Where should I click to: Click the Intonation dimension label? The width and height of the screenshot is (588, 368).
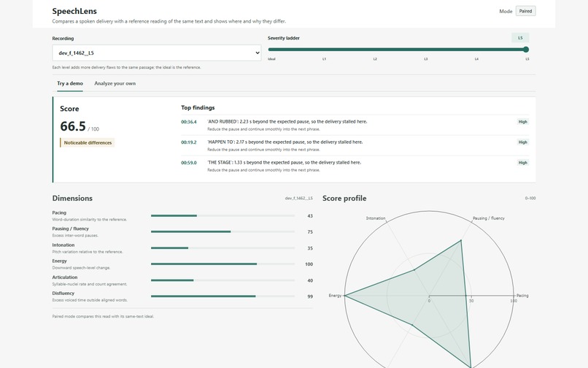coord(63,245)
